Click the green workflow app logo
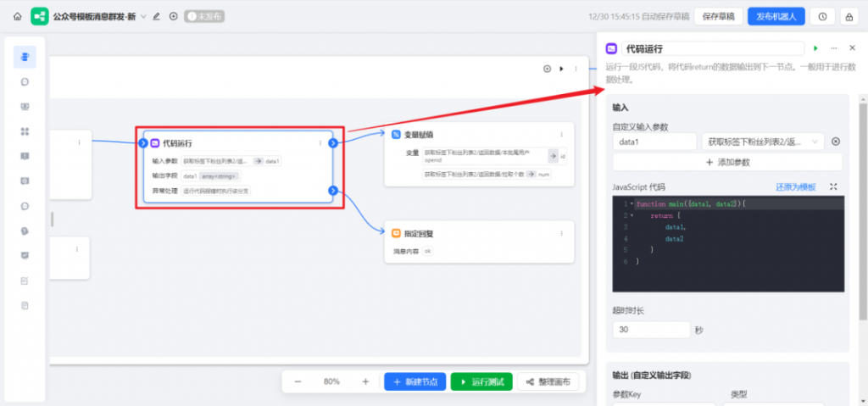This screenshot has width=868, height=406. click(39, 17)
